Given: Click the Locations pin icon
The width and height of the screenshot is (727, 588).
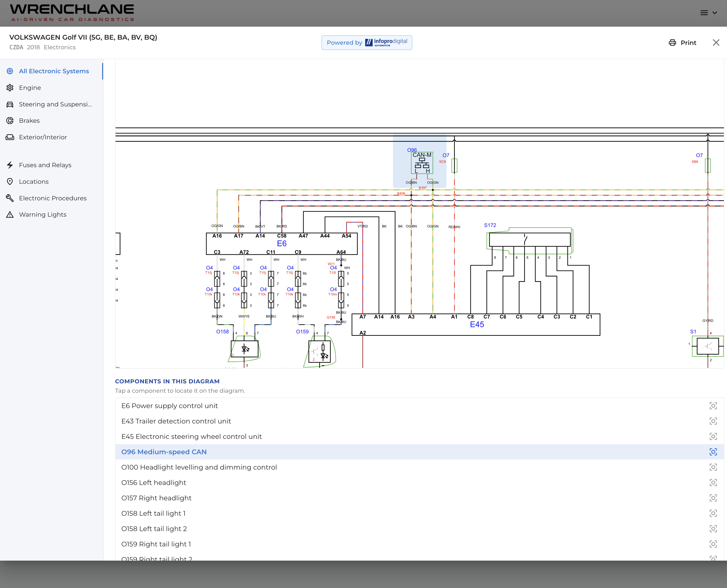Looking at the screenshot, I should point(10,182).
